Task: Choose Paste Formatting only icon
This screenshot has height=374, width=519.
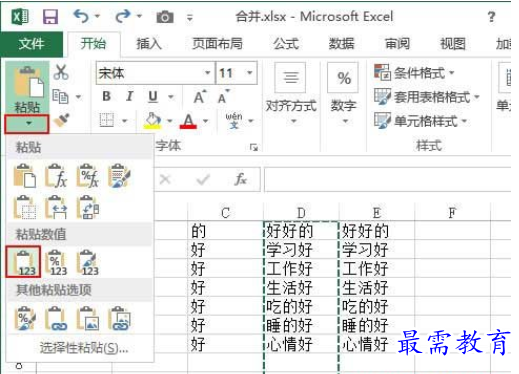Action: coord(25,318)
